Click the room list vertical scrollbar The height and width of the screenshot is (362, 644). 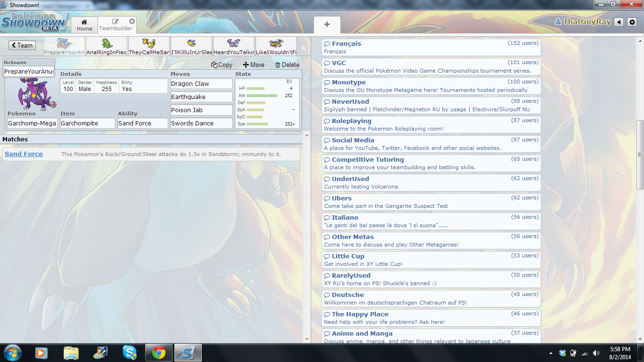(640, 154)
